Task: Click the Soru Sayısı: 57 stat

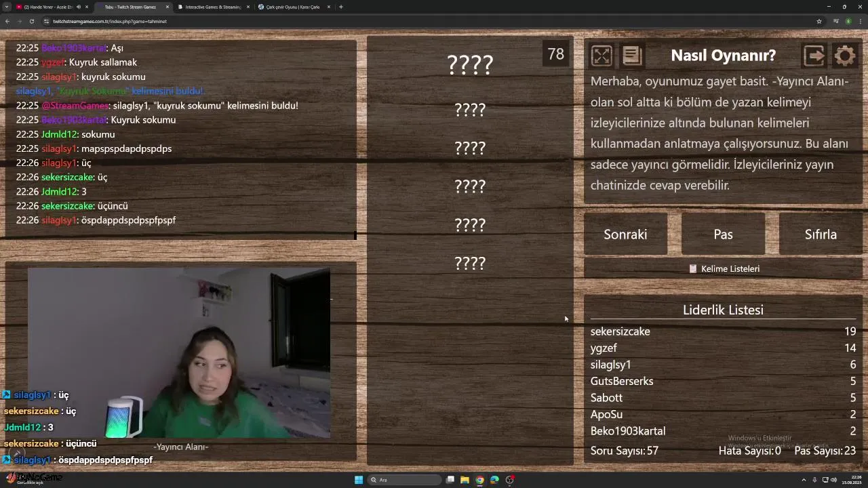Action: tap(625, 451)
